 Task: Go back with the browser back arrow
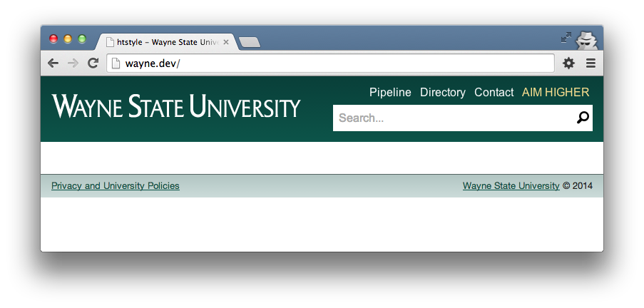(x=53, y=63)
